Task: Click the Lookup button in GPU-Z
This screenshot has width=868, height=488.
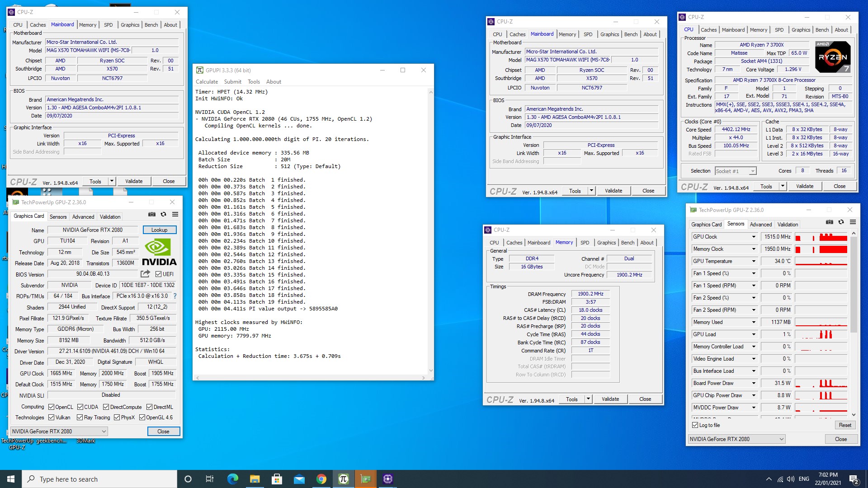Action: coord(159,230)
